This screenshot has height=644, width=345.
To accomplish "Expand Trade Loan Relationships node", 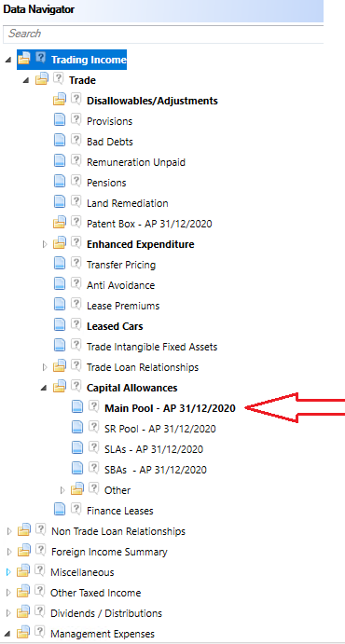I will click(45, 367).
